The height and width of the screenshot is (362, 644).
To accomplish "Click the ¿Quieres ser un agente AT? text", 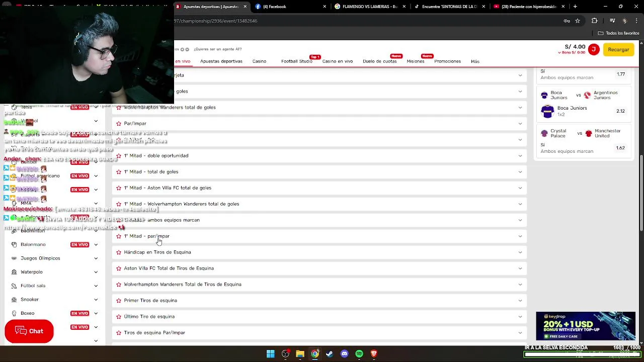I will click(218, 49).
